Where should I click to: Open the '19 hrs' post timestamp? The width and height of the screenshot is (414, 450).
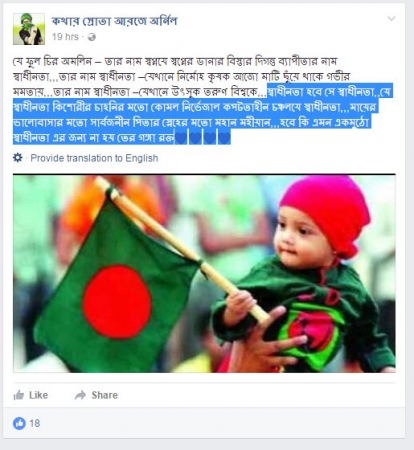click(65, 37)
